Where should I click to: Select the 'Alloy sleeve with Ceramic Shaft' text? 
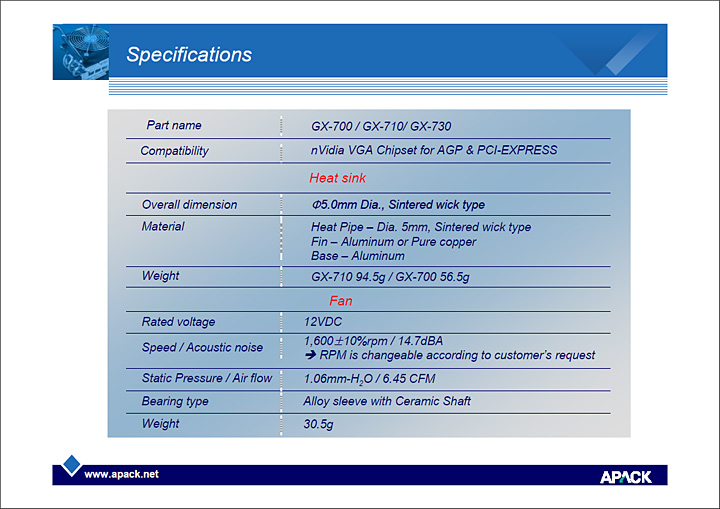coord(387,401)
